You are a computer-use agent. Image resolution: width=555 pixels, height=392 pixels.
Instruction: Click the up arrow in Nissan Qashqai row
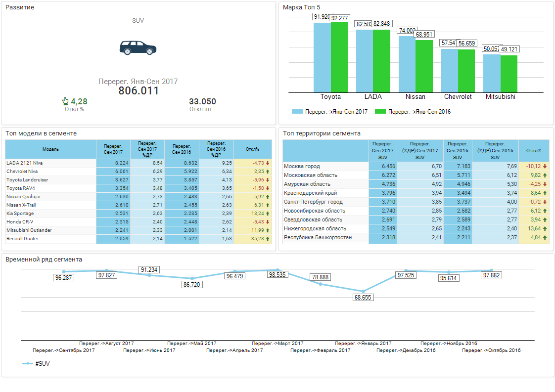268,197
